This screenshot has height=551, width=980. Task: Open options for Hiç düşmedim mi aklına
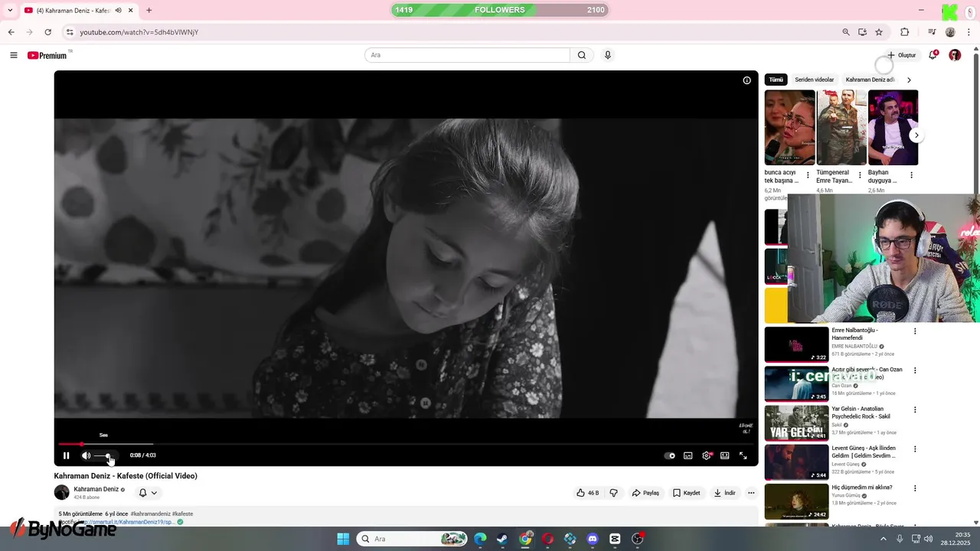coord(914,488)
